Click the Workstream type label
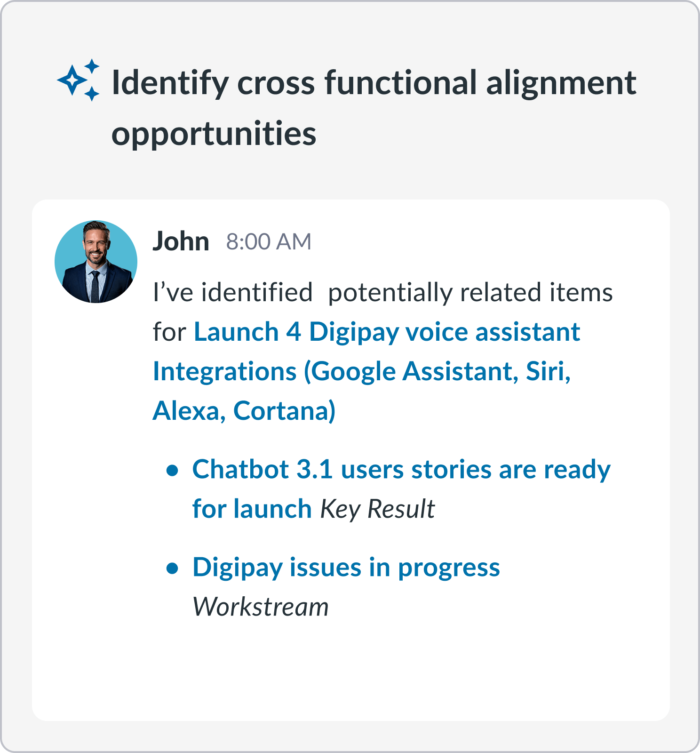Screen dimensions: 700x753 (261, 607)
